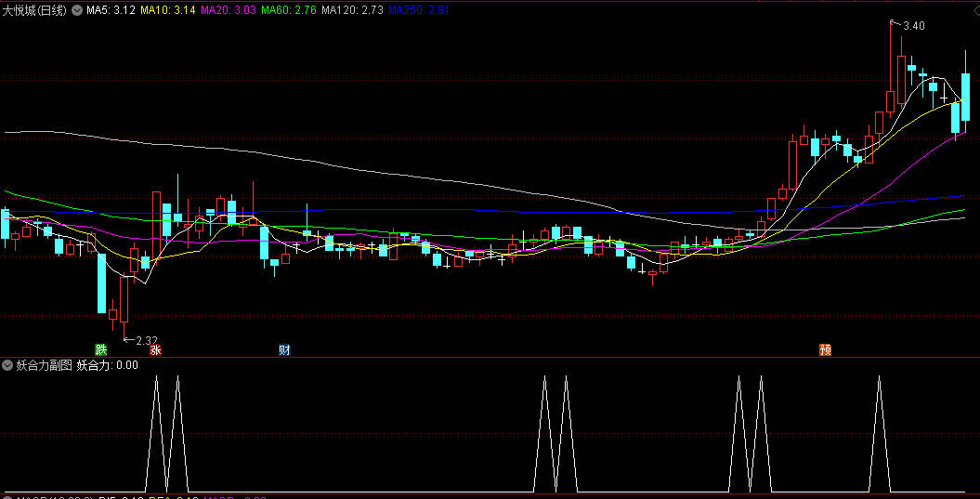Select the MA60: 2.76 label

tap(289, 10)
